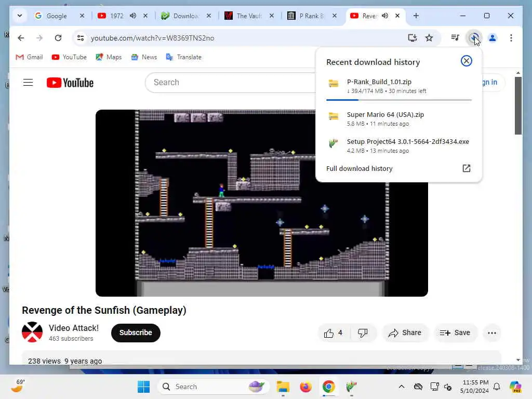Viewport: 532px width, 399px height.
Task: Install YouTube app icon in address bar
Action: [412, 38]
